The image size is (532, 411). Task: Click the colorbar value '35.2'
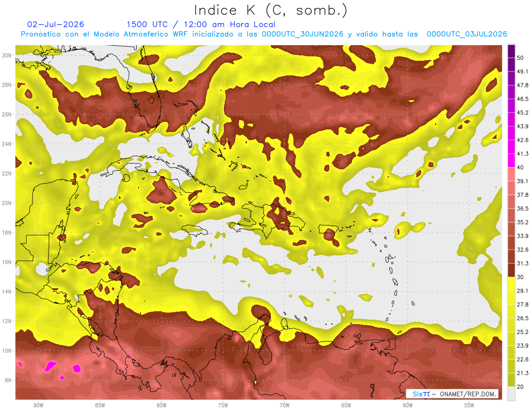tap(522, 223)
